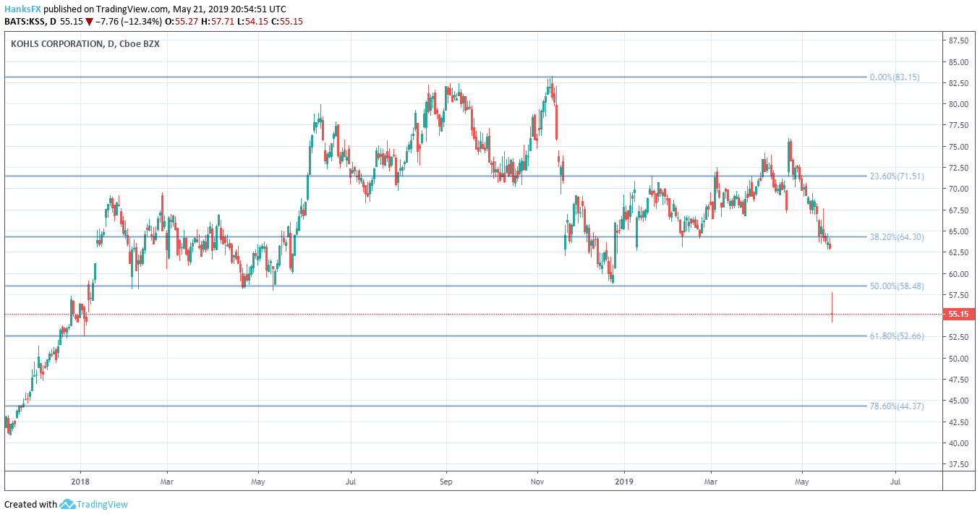Image resolution: width=980 pixels, height=517 pixels.
Task: Select the 38.20%(64.30) Fibonacci label
Action: [x=898, y=236]
